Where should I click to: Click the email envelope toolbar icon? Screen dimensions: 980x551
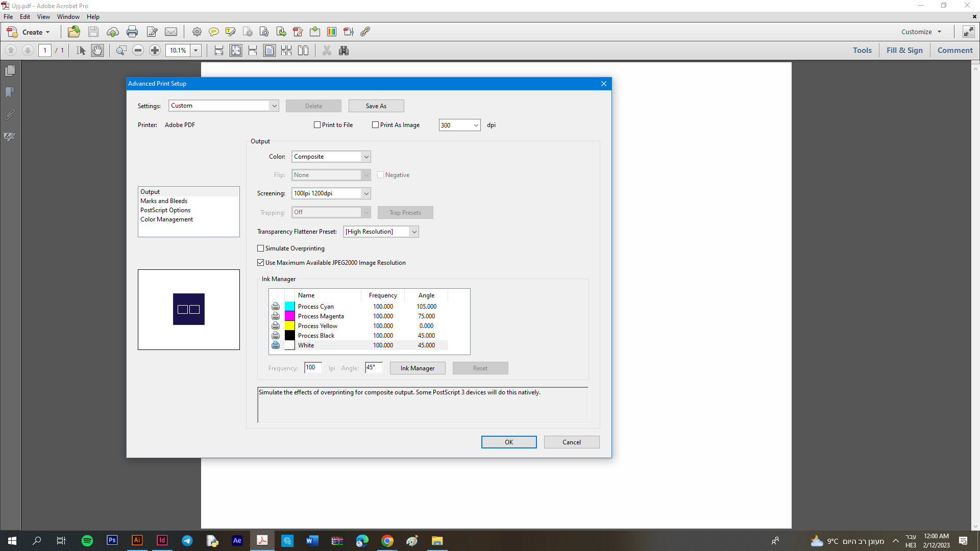point(171,32)
